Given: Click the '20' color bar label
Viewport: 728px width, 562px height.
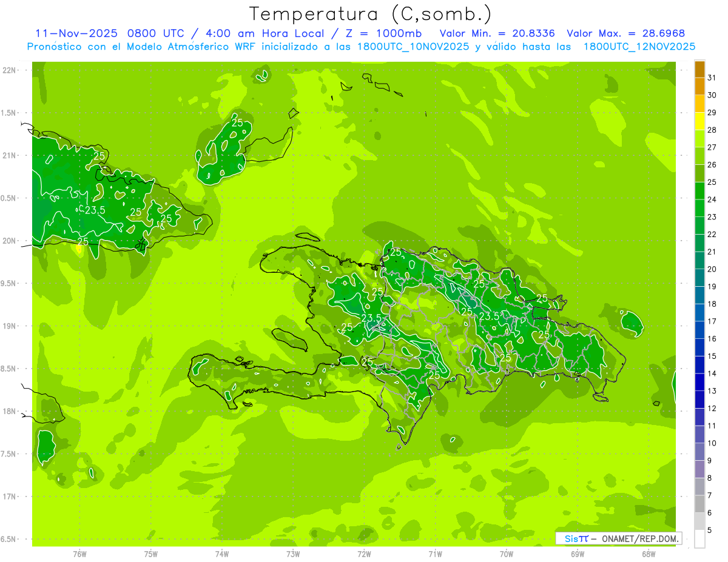Looking at the screenshot, I should 712,269.
